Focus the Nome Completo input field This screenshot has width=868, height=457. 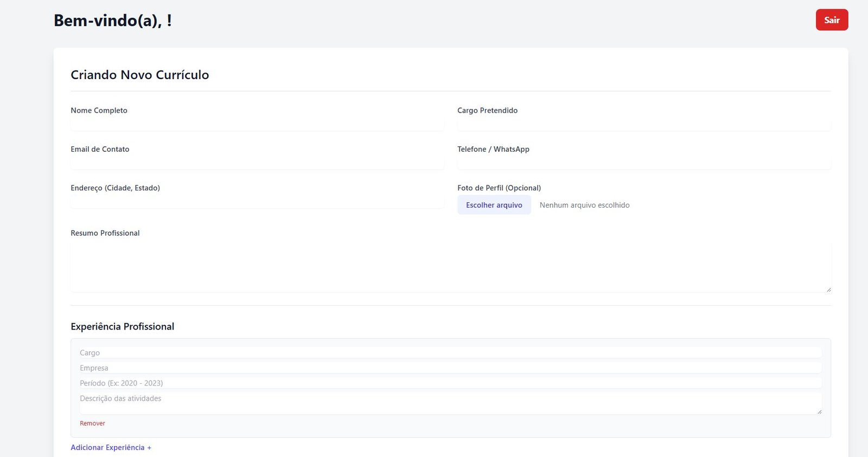(x=257, y=125)
